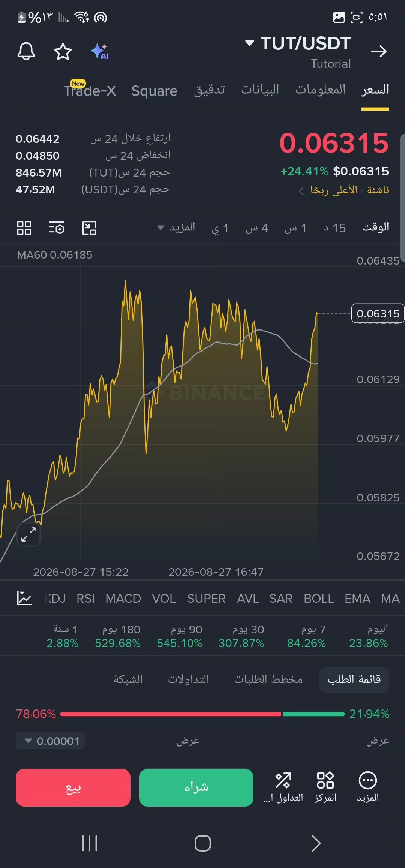Viewport: 405px width, 868px height.
Task: Open chart layout grid icon
Action: (24, 228)
